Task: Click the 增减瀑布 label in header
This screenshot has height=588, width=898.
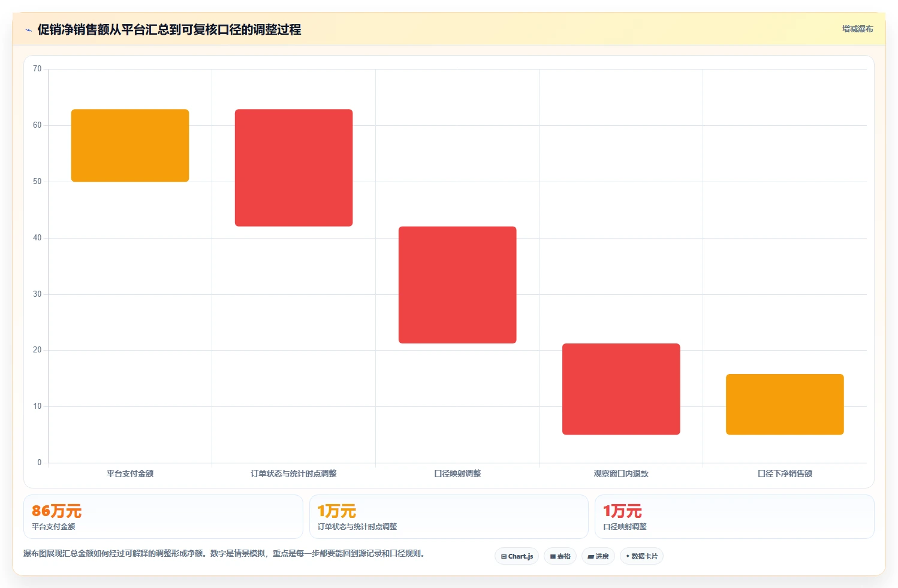Action: click(857, 29)
